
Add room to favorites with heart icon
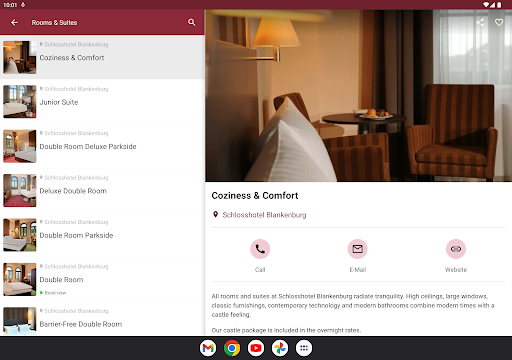[x=499, y=22]
